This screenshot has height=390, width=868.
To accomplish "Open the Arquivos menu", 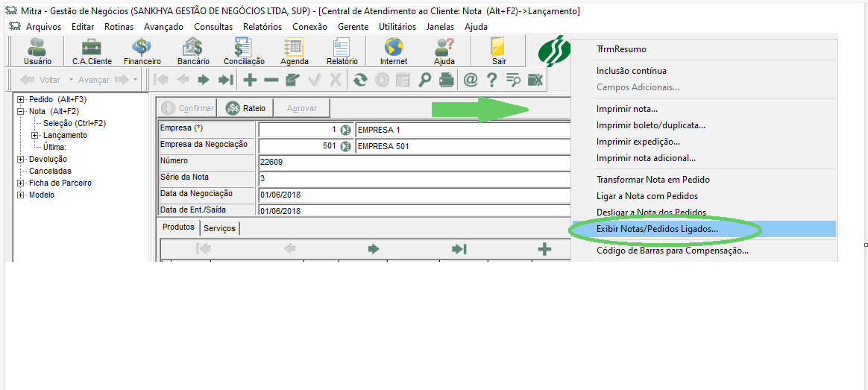I will pyautogui.click(x=44, y=27).
